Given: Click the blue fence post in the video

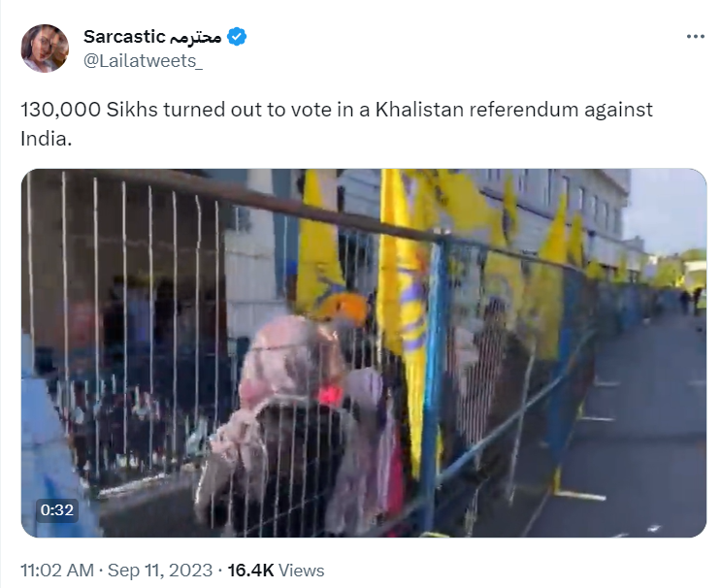Looking at the screenshot, I should click(433, 381).
